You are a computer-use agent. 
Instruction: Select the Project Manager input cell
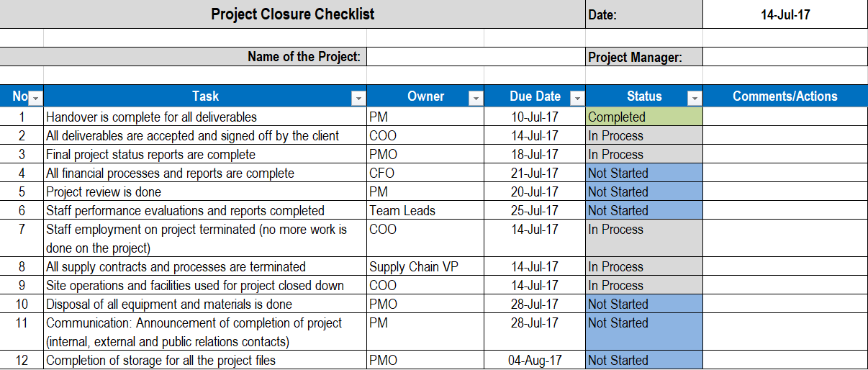pos(785,56)
